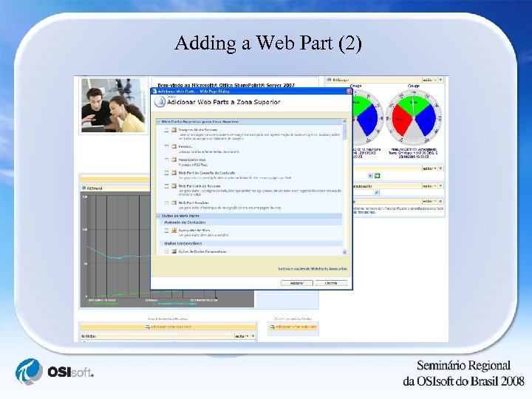Click the add icon in the lower-left zone bar
Screen dimensions: 532x399
tap(147, 327)
